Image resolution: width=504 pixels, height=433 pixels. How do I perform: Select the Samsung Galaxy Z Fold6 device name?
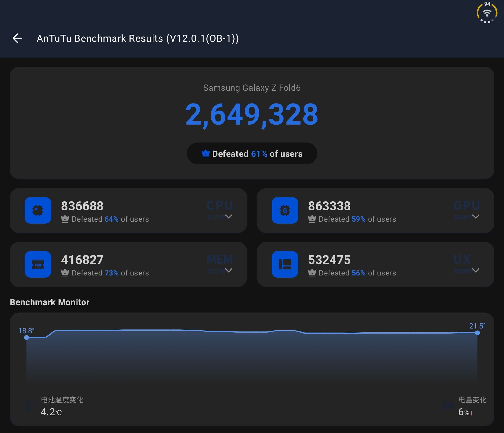pos(252,88)
